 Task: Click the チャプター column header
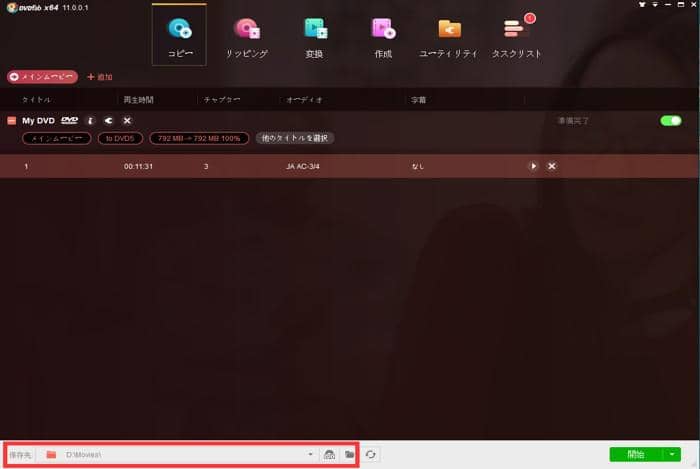[x=222, y=100]
